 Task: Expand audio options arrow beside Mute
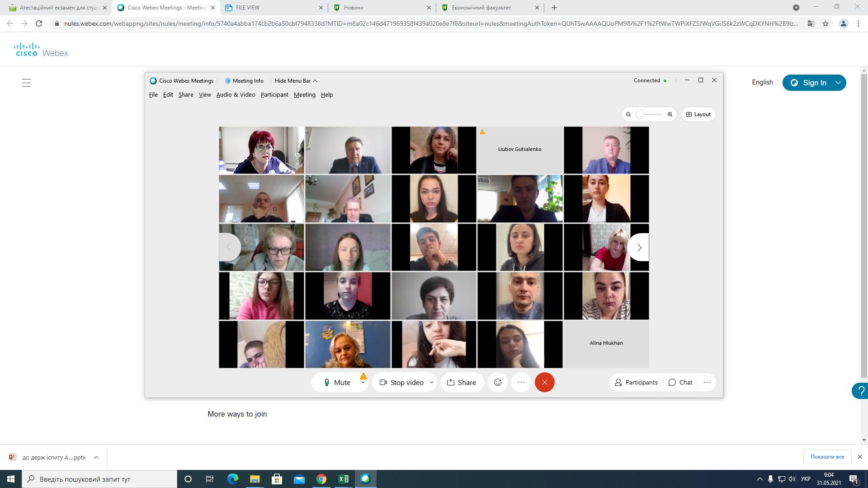363,382
